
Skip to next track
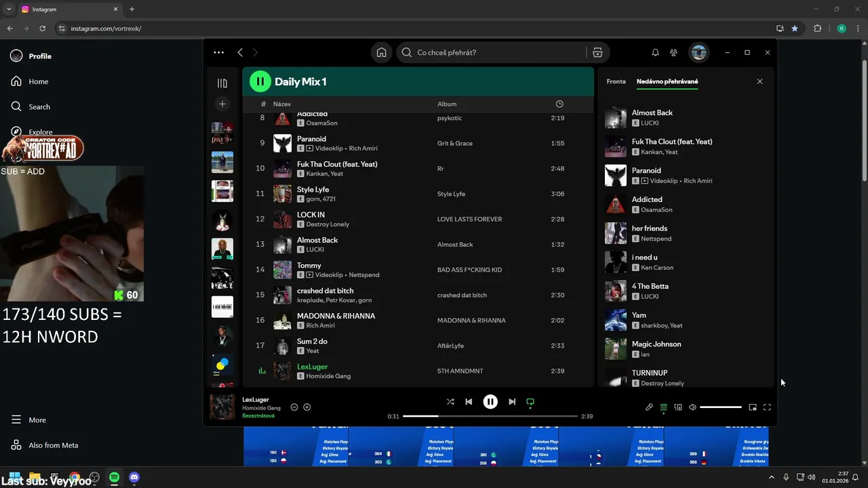click(x=512, y=402)
